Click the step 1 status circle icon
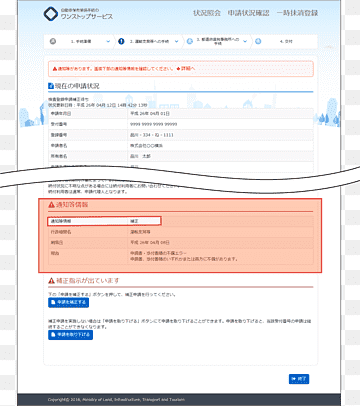360x406 pixels. coord(53,41)
